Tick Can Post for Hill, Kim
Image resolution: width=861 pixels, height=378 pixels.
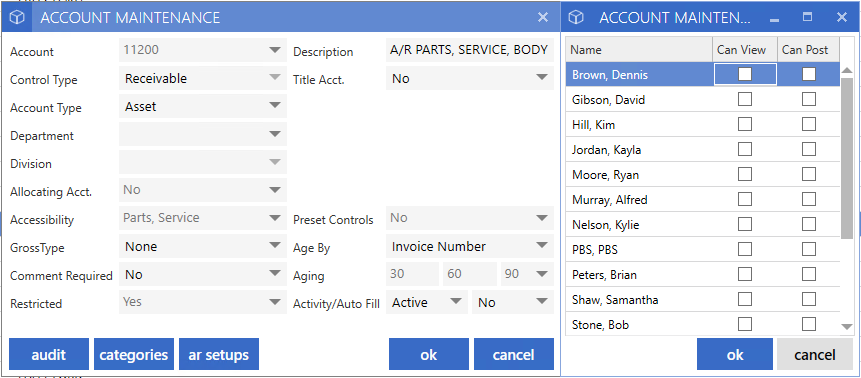coord(809,124)
